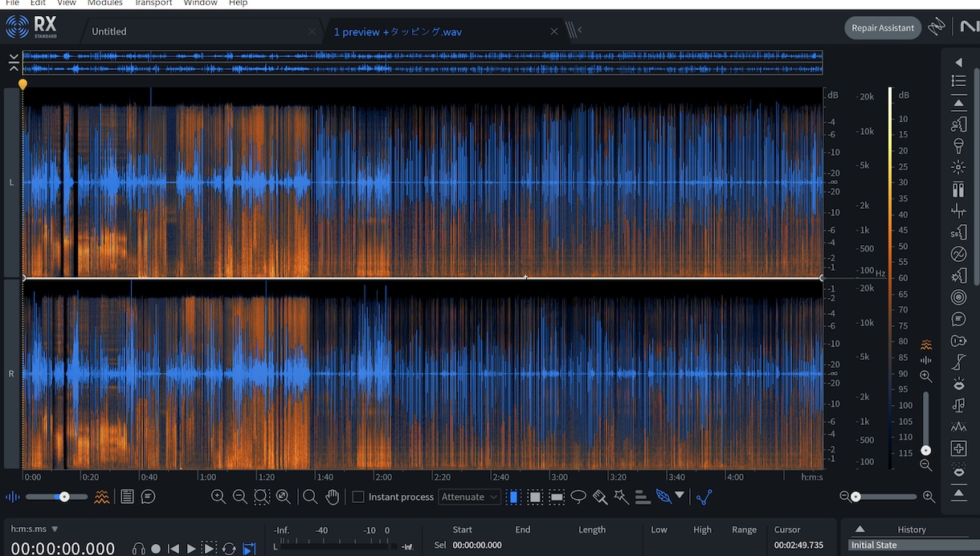The width and height of the screenshot is (980, 556).
Task: Toggle loop playback
Action: [x=229, y=549]
